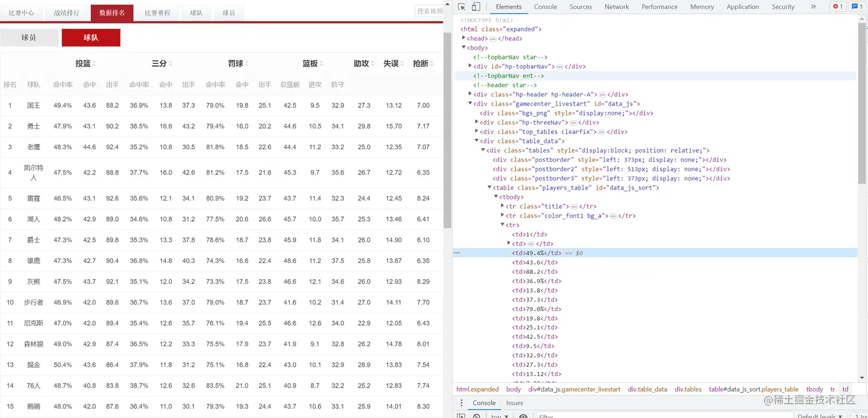Click team name 森林狼 in the table
868x418 pixels.
point(33,344)
